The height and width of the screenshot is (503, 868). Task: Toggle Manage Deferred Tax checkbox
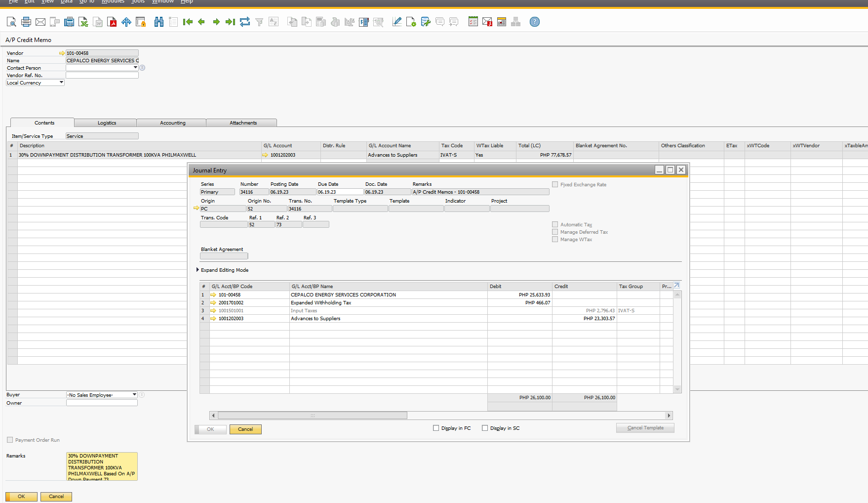point(555,232)
